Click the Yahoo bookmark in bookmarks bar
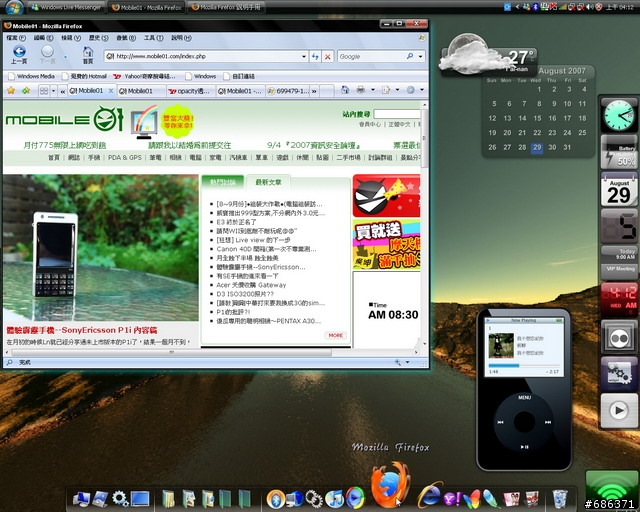Image resolution: width=640 pixels, height=512 pixels. pyautogui.click(x=144, y=76)
